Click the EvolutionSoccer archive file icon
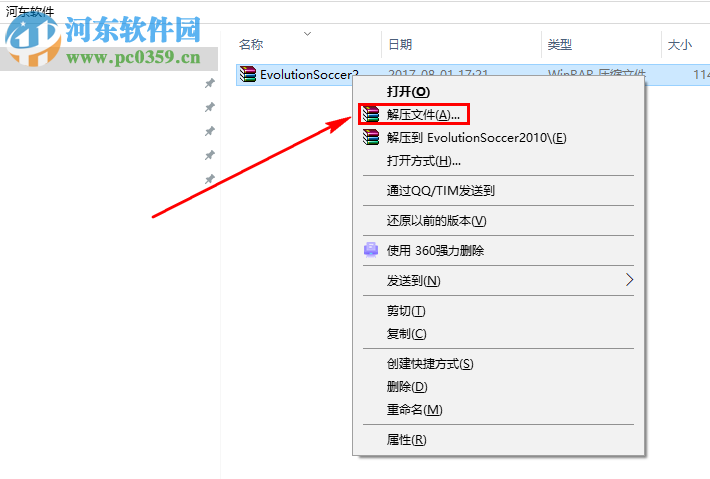 point(248,74)
